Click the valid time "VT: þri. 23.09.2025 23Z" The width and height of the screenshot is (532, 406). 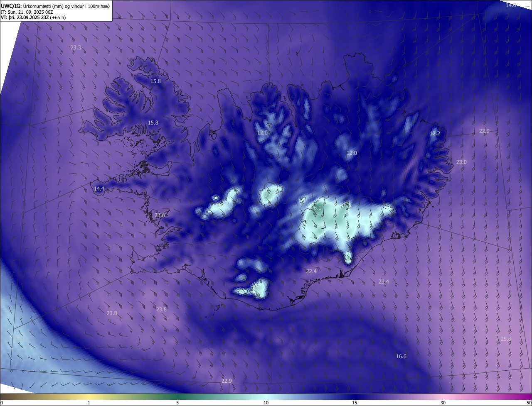click(25, 17)
